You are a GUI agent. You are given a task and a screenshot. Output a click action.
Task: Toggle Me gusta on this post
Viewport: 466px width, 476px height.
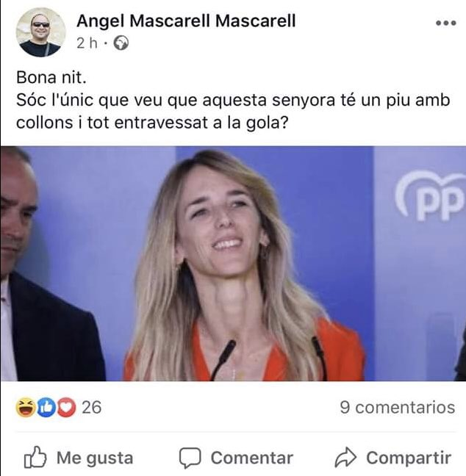79,458
